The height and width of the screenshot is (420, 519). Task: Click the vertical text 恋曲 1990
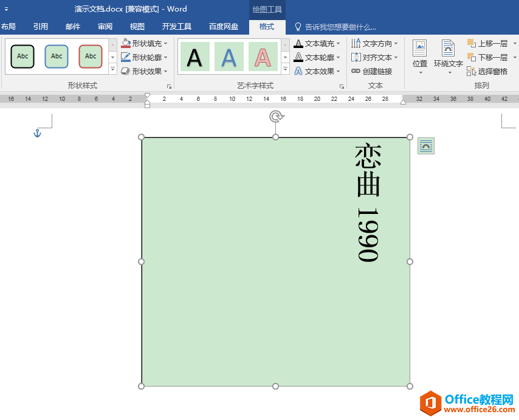pyautogui.click(x=368, y=202)
